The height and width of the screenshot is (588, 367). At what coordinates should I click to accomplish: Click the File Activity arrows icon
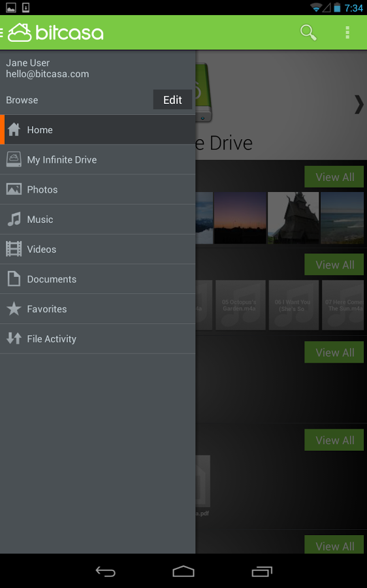coord(14,338)
